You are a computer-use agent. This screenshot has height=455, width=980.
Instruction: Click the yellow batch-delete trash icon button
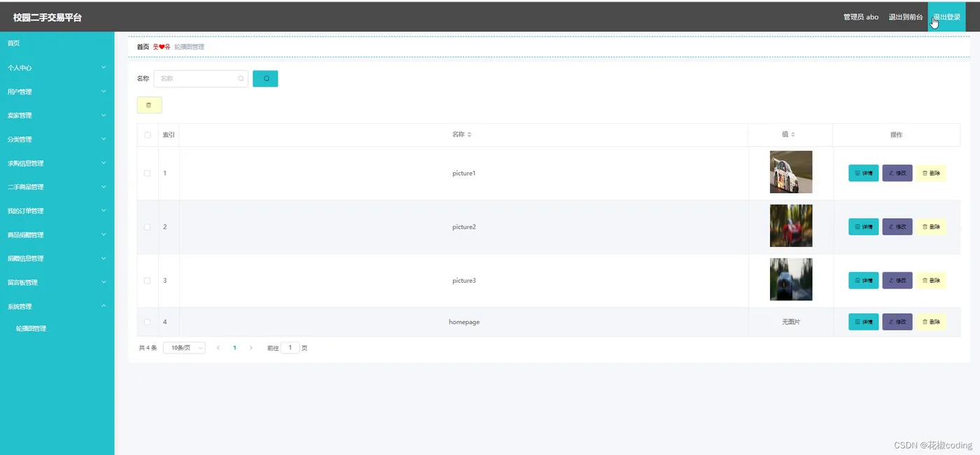pyautogui.click(x=149, y=105)
